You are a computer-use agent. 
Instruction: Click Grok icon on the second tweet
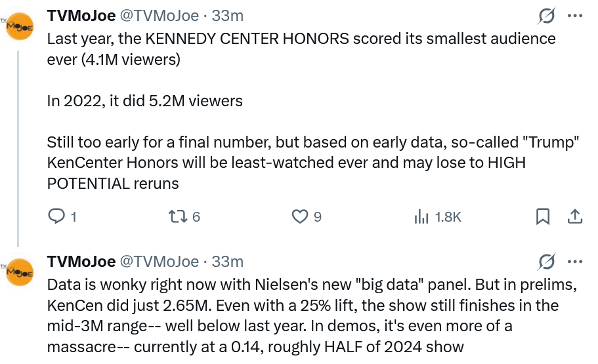tap(546, 262)
